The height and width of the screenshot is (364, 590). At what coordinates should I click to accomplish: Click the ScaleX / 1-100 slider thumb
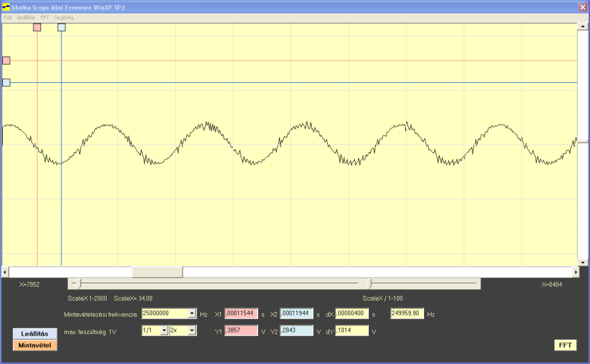(x=369, y=283)
